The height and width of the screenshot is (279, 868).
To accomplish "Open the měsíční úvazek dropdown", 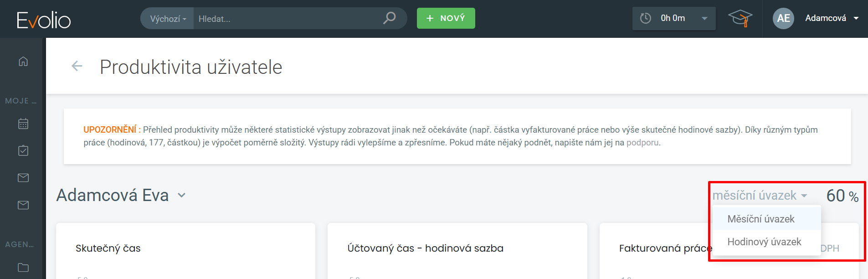I will (x=760, y=196).
